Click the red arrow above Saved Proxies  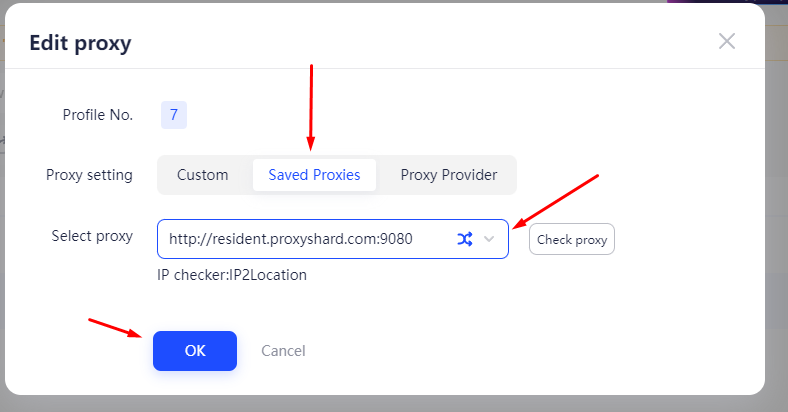pyautogui.click(x=311, y=105)
